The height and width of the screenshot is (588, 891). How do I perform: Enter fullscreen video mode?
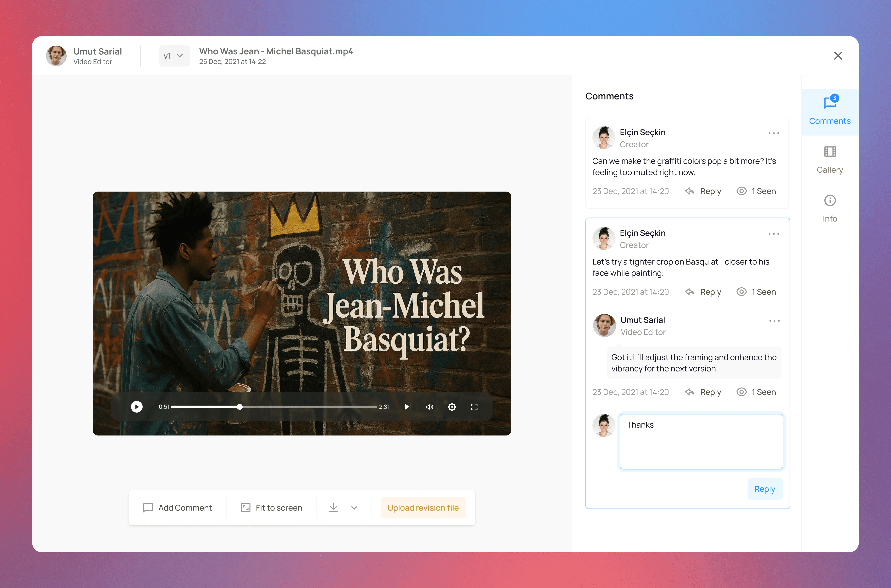click(x=474, y=407)
